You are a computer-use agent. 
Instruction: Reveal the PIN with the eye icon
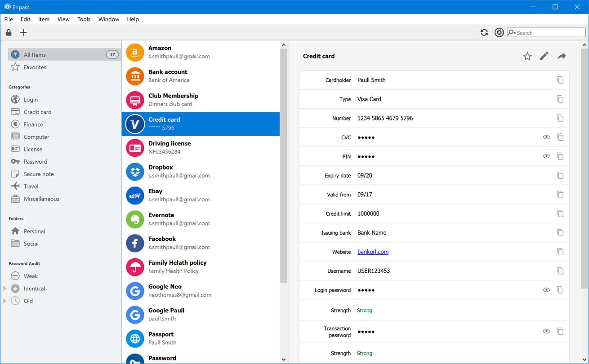pos(546,156)
